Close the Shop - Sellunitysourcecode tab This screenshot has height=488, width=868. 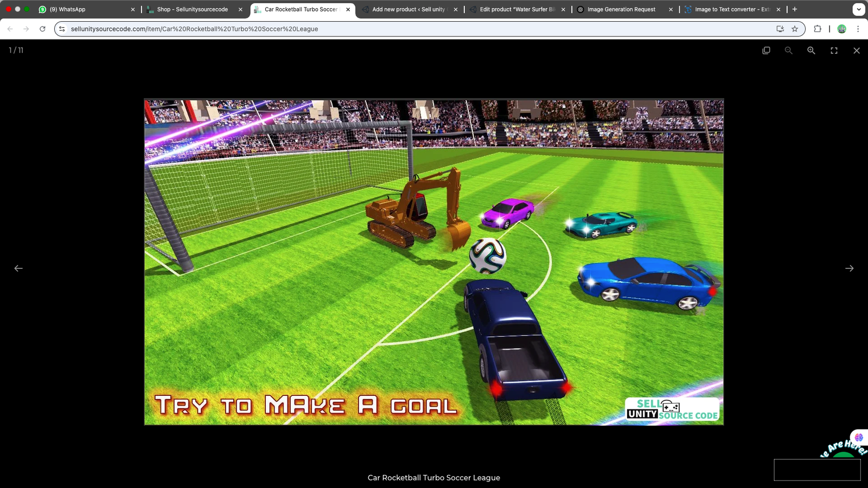240,9
